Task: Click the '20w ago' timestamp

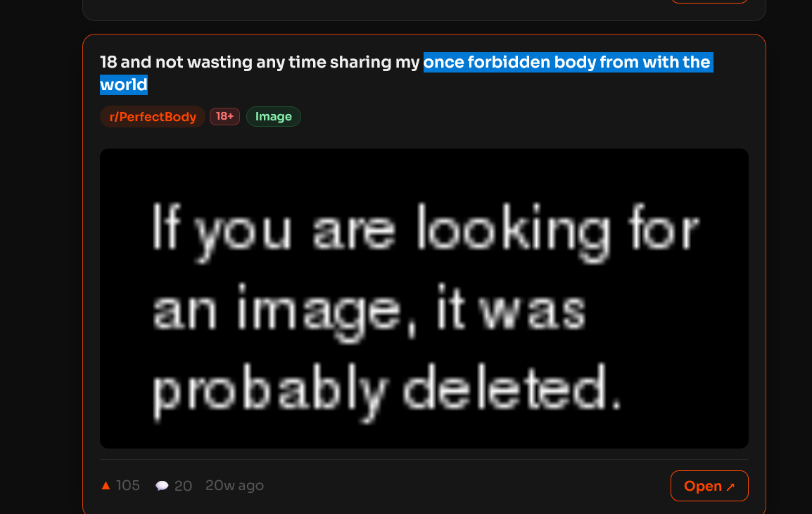Action: 234,486
